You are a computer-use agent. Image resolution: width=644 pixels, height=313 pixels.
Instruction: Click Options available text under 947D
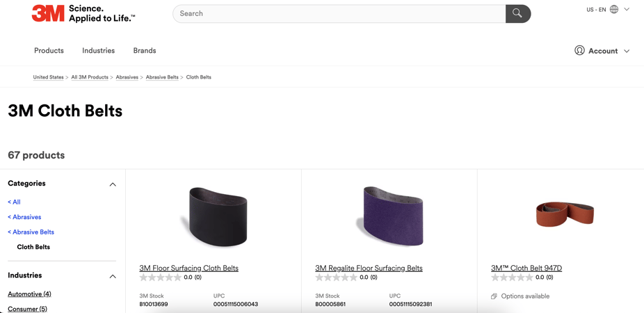click(525, 296)
